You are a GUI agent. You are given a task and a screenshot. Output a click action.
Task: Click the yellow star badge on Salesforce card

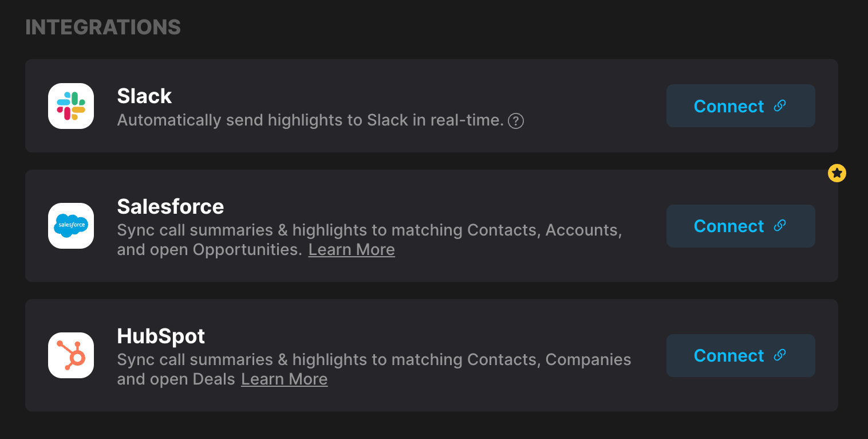point(837,173)
